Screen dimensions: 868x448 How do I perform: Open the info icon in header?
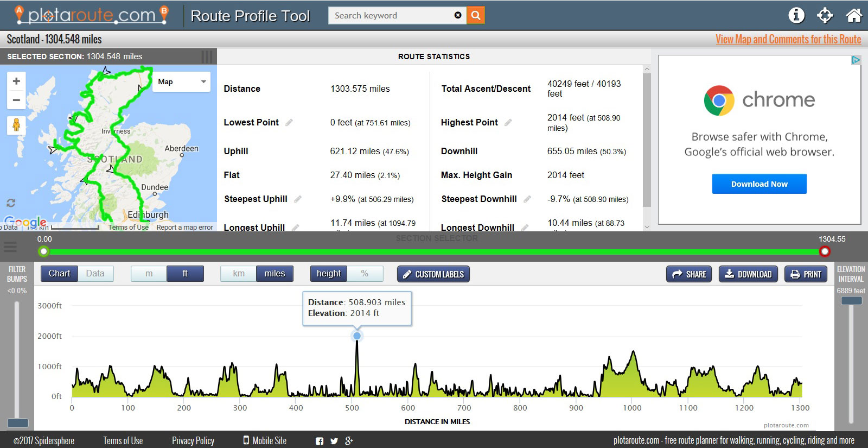tap(796, 15)
